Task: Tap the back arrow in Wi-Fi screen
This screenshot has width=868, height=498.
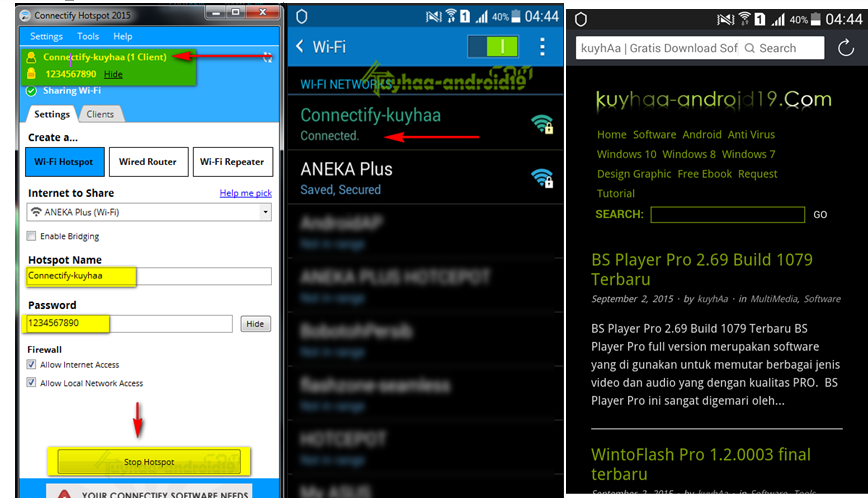Action: pyautogui.click(x=300, y=46)
